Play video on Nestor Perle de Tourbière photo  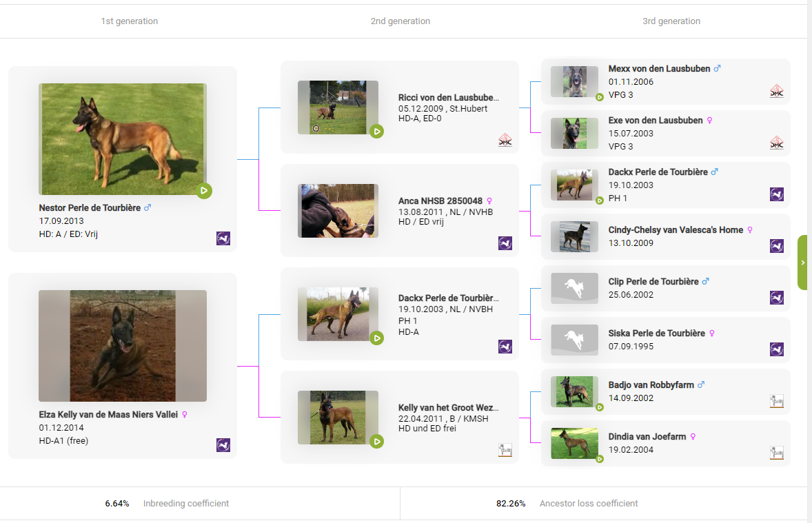[x=203, y=191]
